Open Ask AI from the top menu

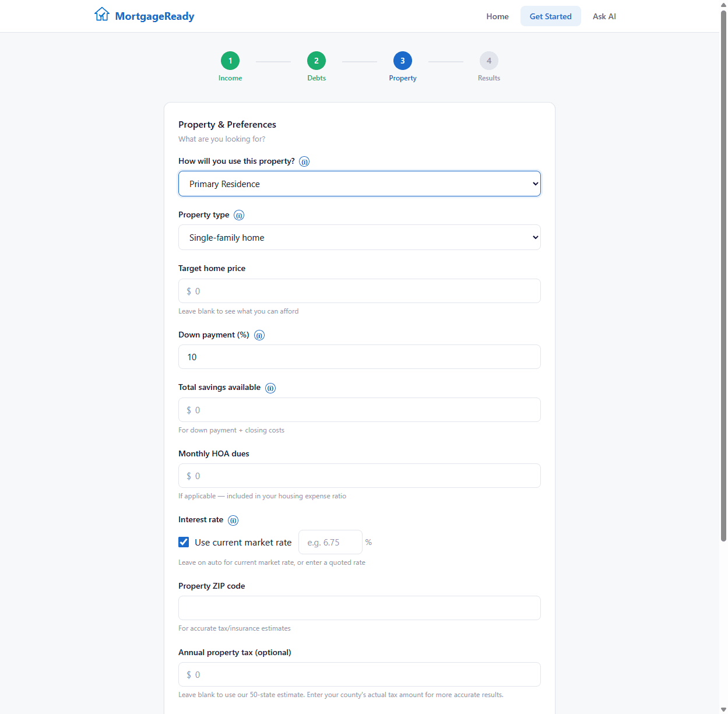pyautogui.click(x=604, y=16)
